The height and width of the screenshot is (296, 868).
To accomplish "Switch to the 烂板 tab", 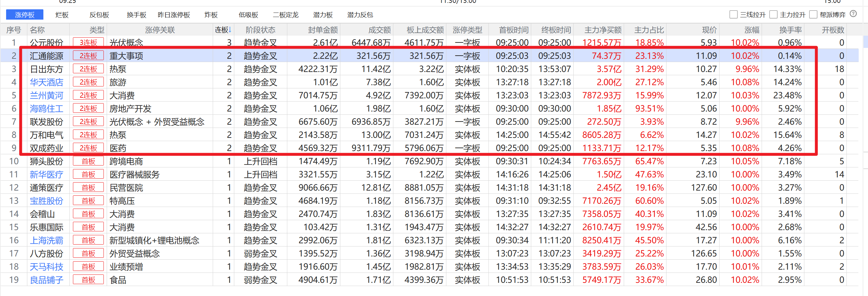I will click(x=62, y=15).
